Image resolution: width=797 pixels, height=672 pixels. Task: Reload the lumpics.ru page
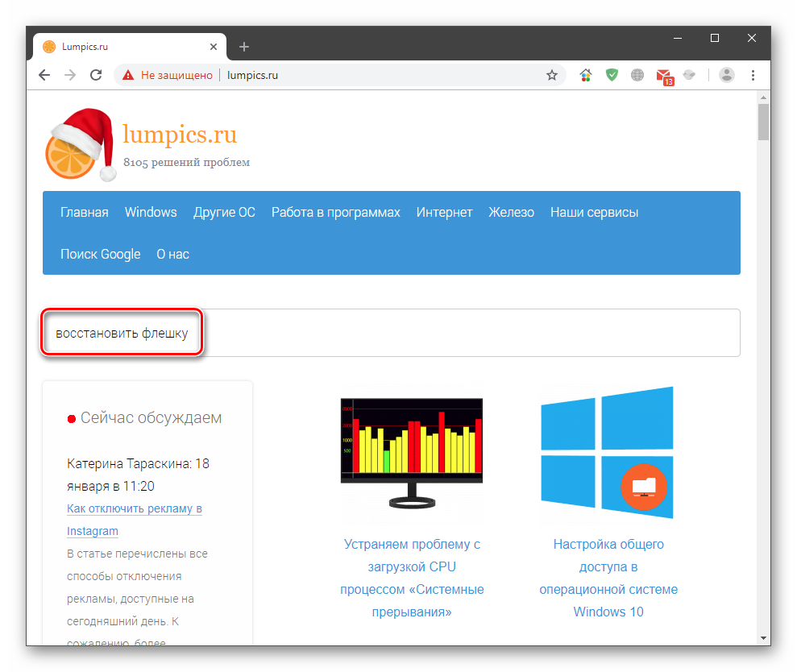96,75
